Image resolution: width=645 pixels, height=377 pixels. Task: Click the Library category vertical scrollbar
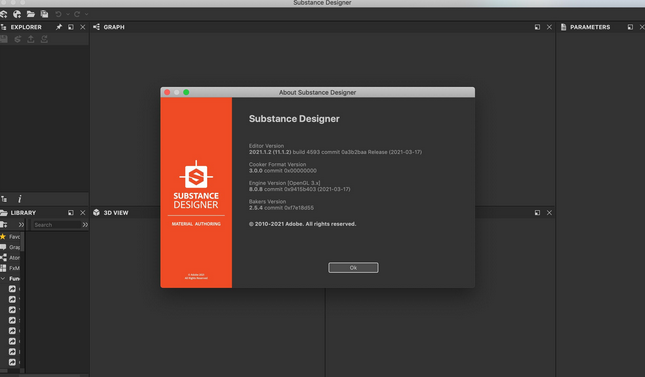coord(23,241)
